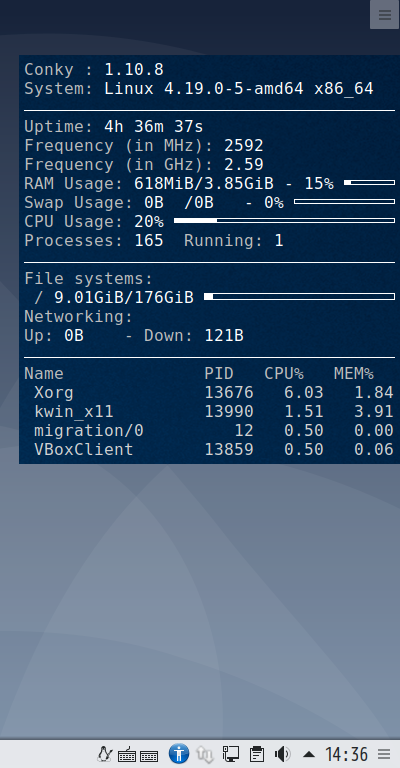Viewport: 400px width, 768px height.
Task: Click the uptime value 4h 36m 37s
Action: click(154, 127)
